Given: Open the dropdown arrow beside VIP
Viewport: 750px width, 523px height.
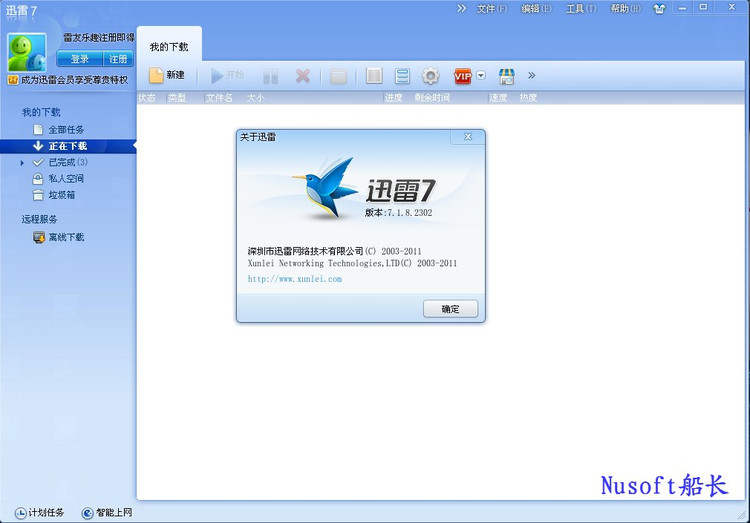Looking at the screenshot, I should point(481,76).
